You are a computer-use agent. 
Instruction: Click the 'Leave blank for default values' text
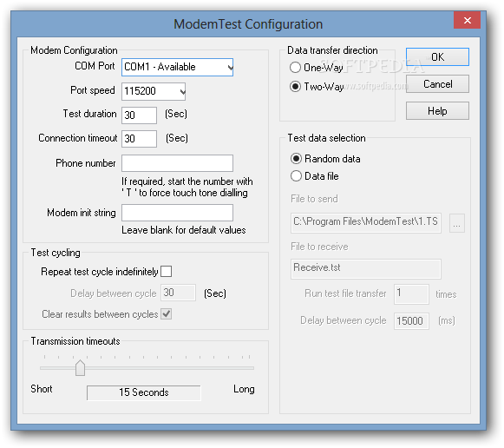click(x=184, y=230)
